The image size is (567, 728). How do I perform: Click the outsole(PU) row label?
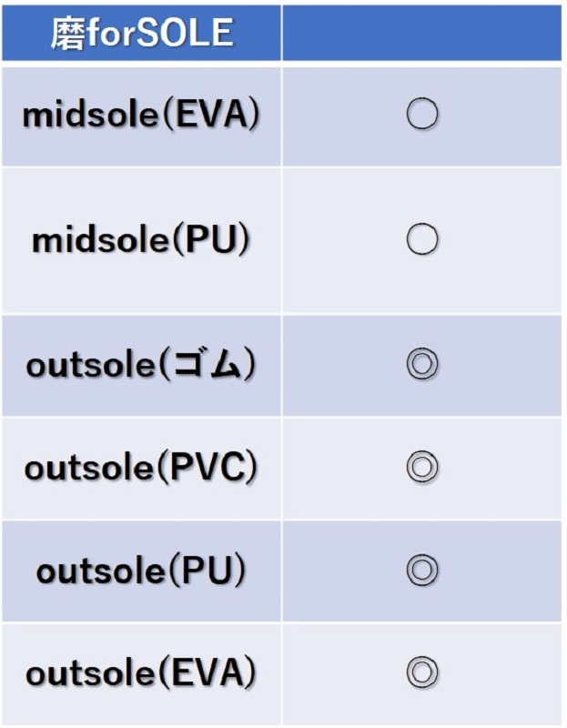coord(141,571)
